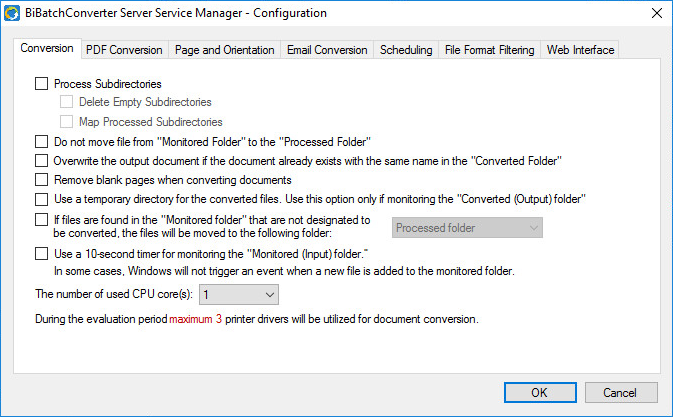The width and height of the screenshot is (673, 417).
Task: Check Delete Empty Subdirectories option
Action: 67,102
